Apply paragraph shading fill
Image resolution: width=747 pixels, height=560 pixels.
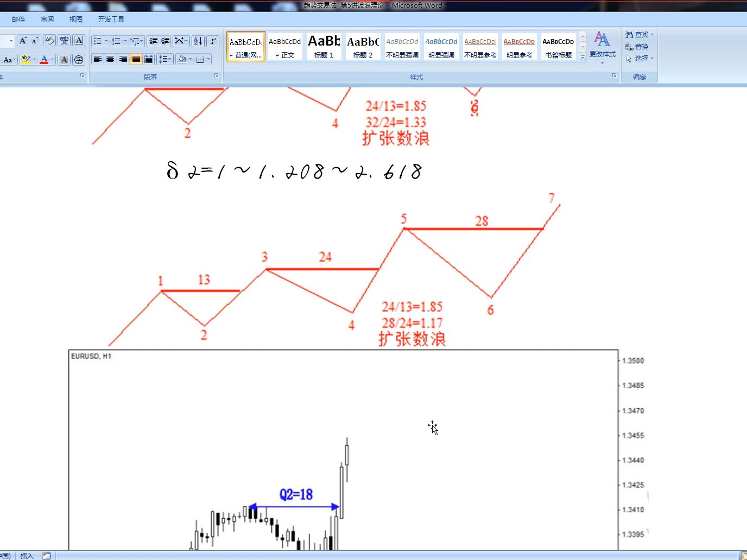pos(182,59)
